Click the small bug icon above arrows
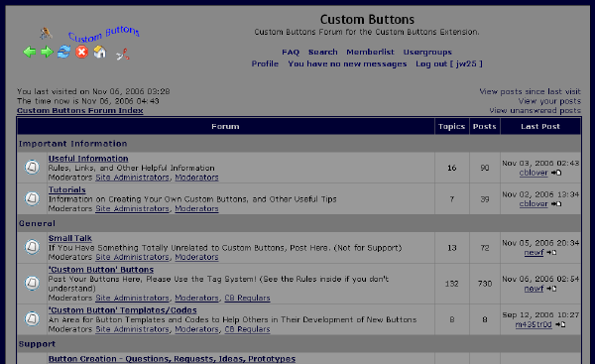This screenshot has height=364, width=595. (46, 34)
